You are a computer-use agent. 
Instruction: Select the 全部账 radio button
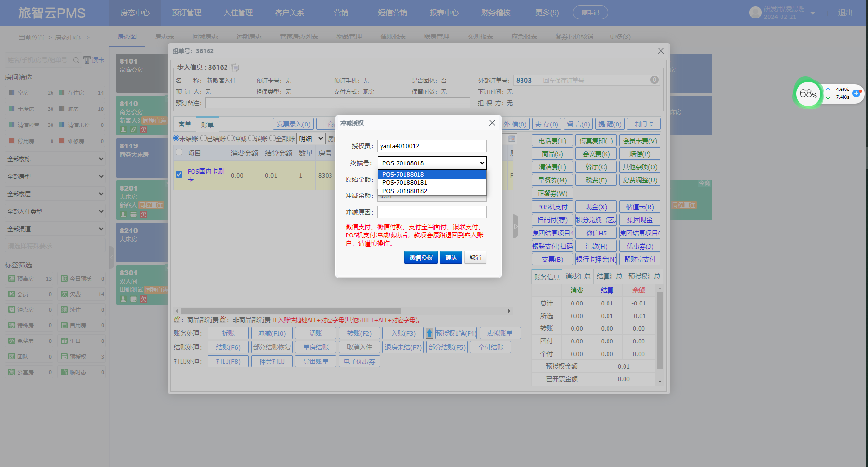pyautogui.click(x=273, y=138)
